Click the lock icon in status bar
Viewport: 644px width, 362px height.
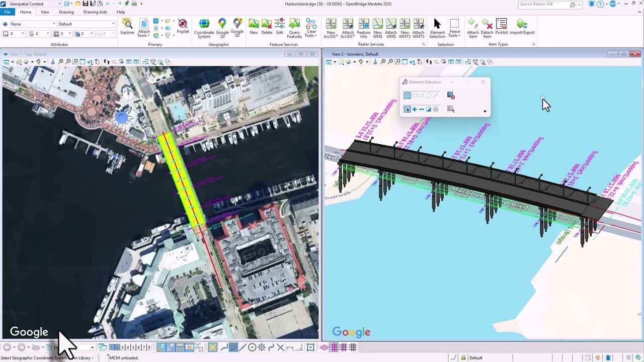coord(463,358)
